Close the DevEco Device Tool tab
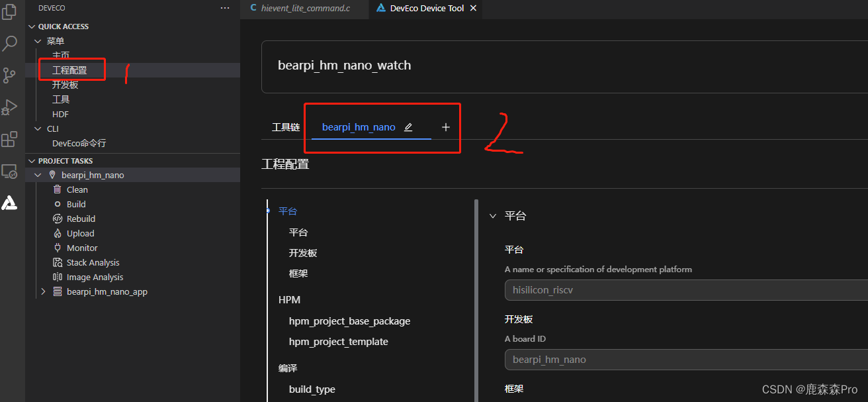Screen dimensions: 868x402 point(472,9)
